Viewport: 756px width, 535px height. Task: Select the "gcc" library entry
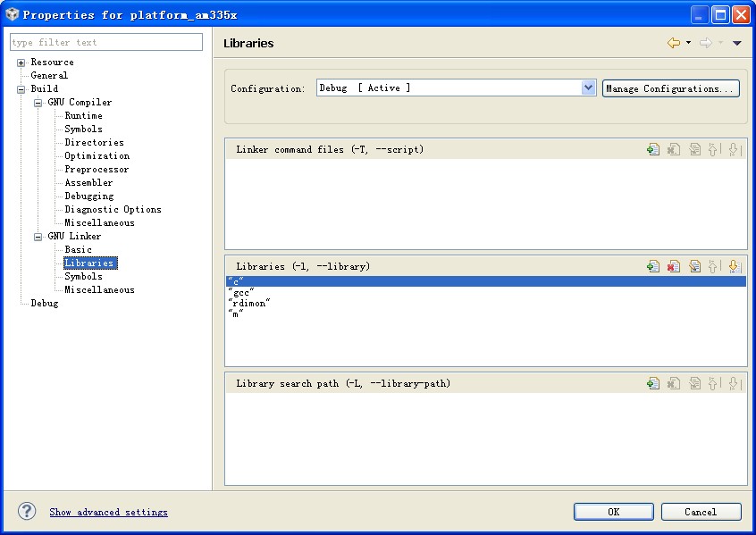[x=486, y=293]
